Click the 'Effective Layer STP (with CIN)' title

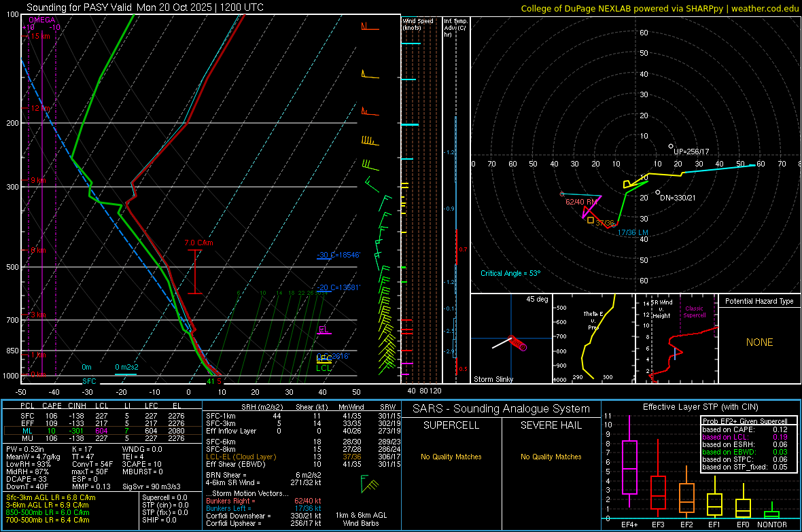pos(701,407)
